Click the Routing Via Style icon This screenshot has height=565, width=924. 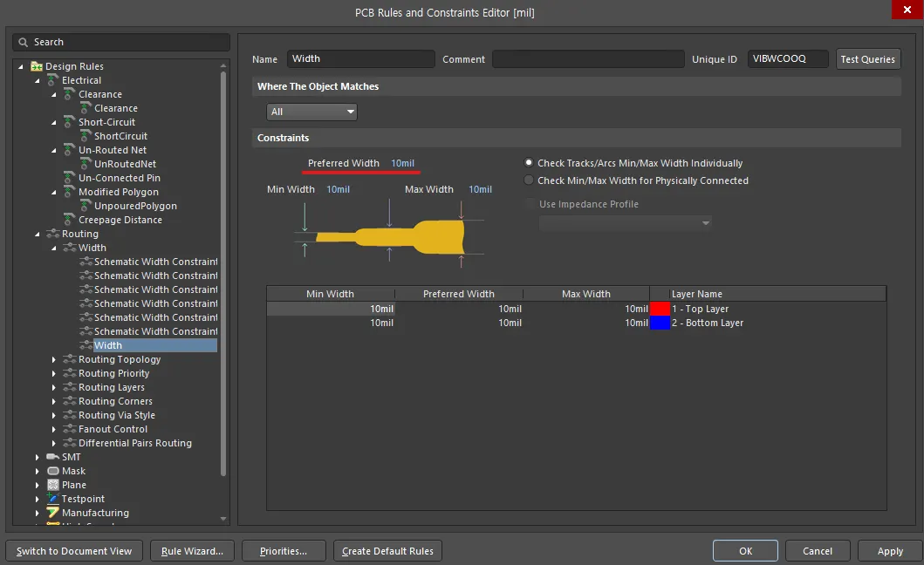pos(70,415)
